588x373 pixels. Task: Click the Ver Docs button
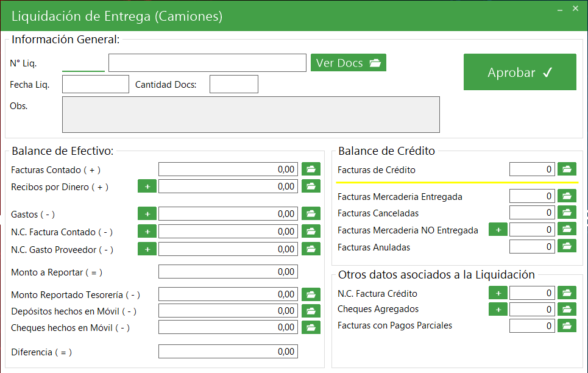click(348, 63)
